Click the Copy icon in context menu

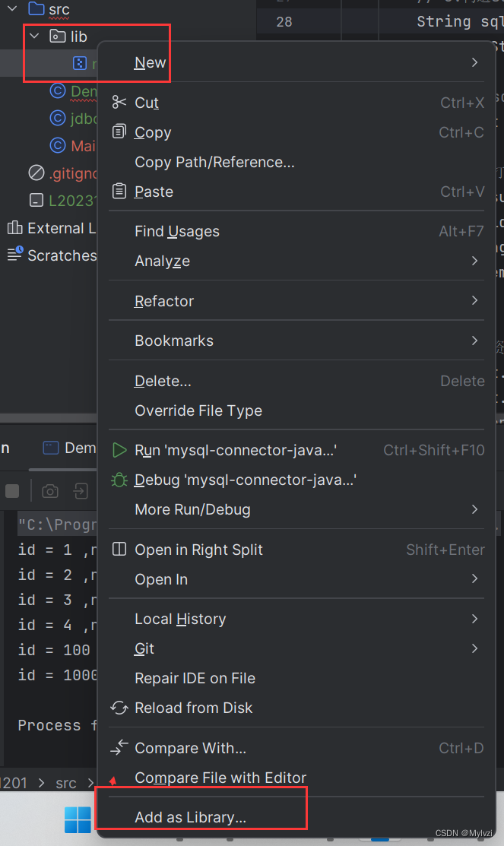click(119, 131)
